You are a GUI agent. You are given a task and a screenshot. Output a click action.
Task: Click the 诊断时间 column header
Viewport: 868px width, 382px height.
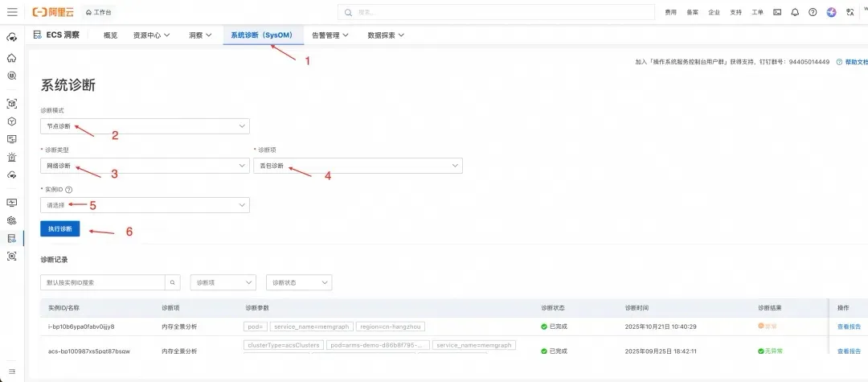[637, 308]
